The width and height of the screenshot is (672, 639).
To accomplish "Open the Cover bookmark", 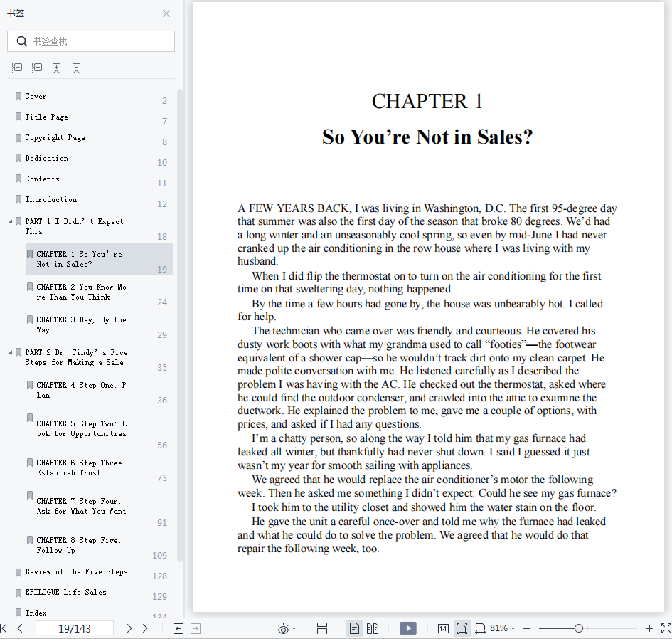I will click(x=36, y=97).
